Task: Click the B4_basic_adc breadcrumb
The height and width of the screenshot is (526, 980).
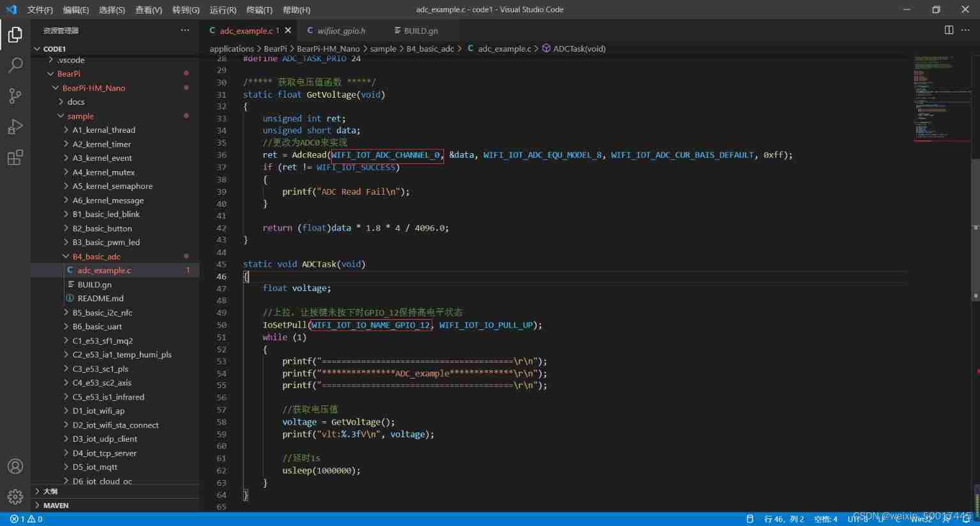Action: 430,49
